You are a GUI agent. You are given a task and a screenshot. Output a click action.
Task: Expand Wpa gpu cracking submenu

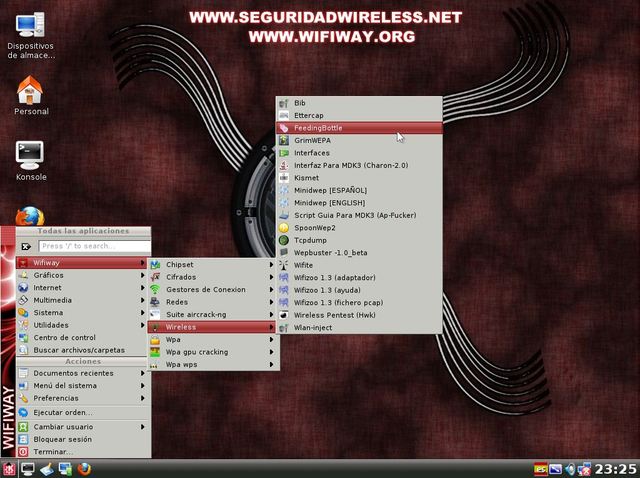pos(213,352)
